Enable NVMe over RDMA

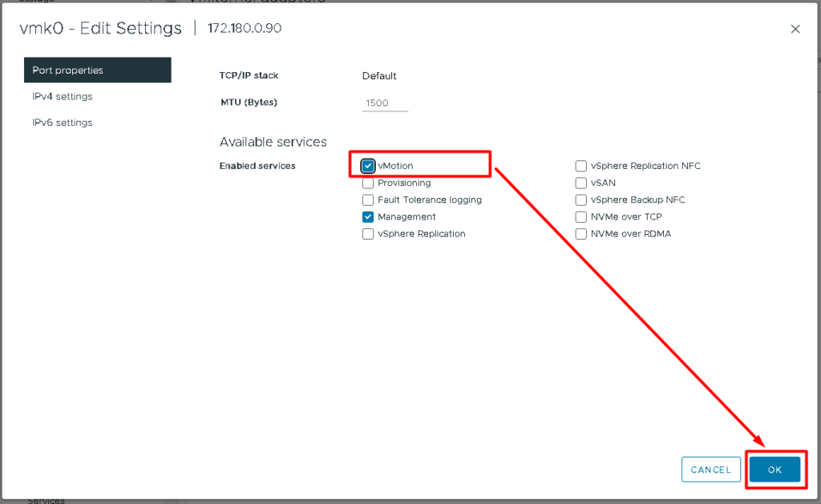click(580, 233)
